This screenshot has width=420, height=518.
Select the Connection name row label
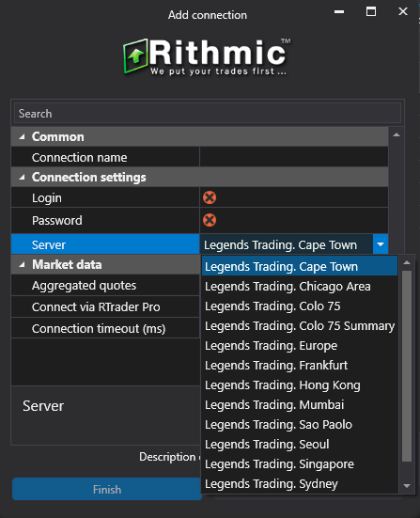click(80, 158)
